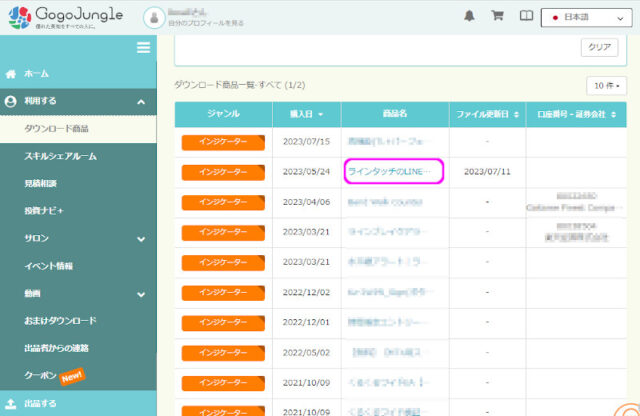Select スキルシェアルーム in the sidebar

click(x=60, y=157)
